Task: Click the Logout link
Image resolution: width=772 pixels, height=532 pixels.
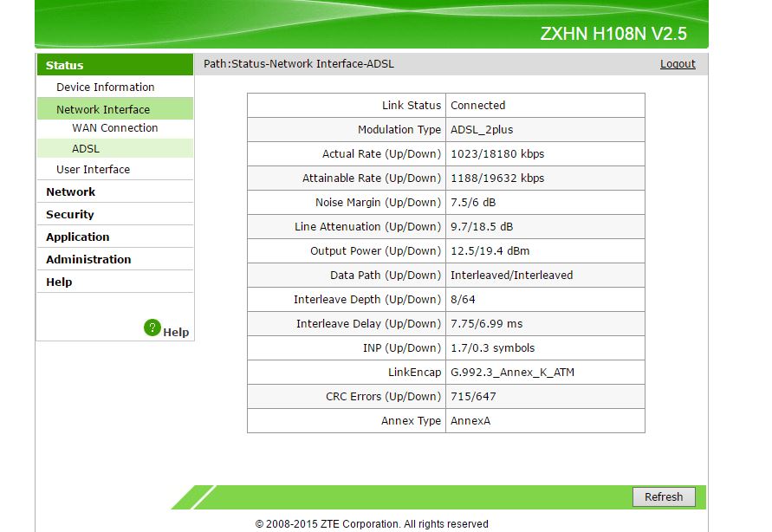Action: (x=678, y=64)
